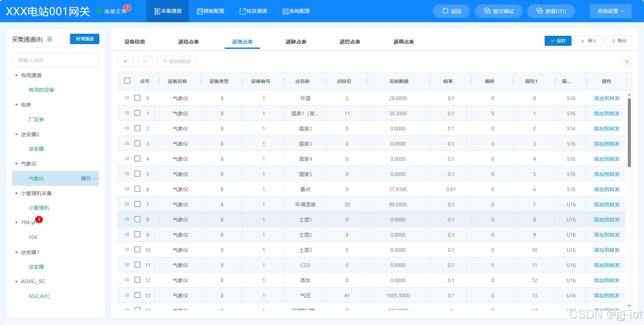
Task: Select 厂区表 device in tree
Action: [36, 120]
